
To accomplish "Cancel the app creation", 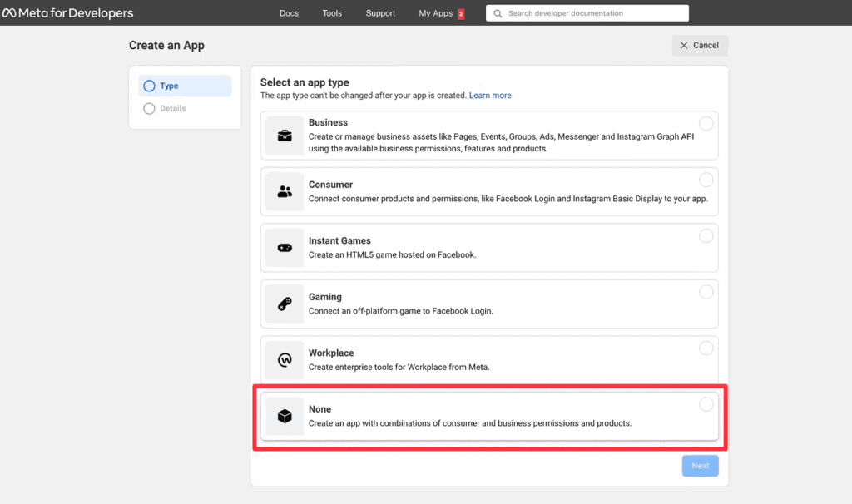I will point(700,45).
